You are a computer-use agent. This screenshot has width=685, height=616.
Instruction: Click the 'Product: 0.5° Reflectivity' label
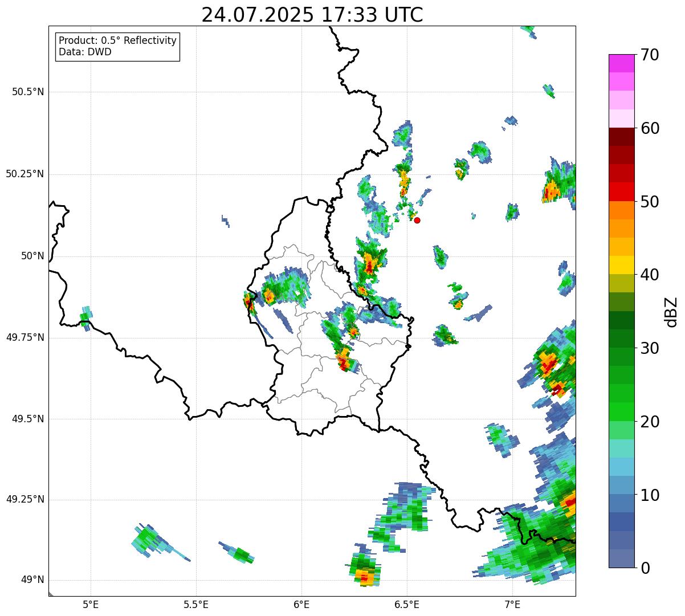pos(117,41)
